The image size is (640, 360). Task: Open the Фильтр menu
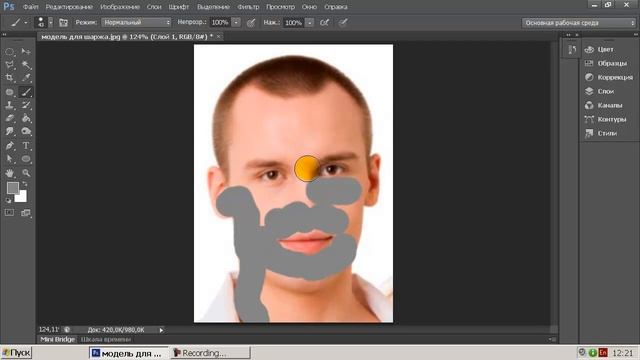(x=248, y=7)
